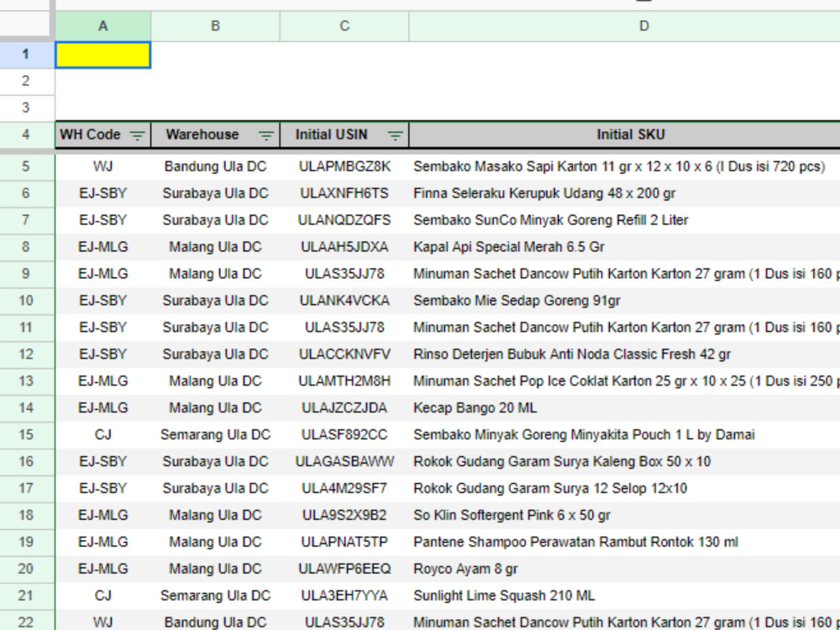Click Semarang Ula DC in row 15
The height and width of the screenshot is (630, 840).
(x=215, y=434)
